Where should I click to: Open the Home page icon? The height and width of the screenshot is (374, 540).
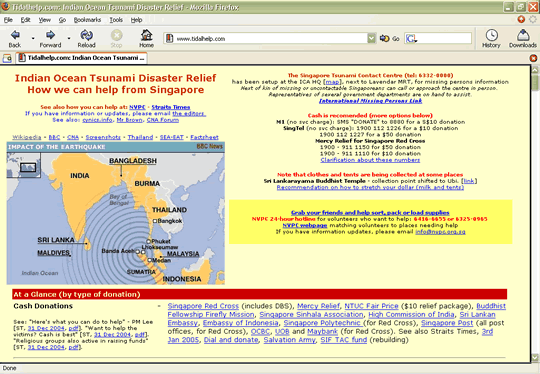point(146,34)
